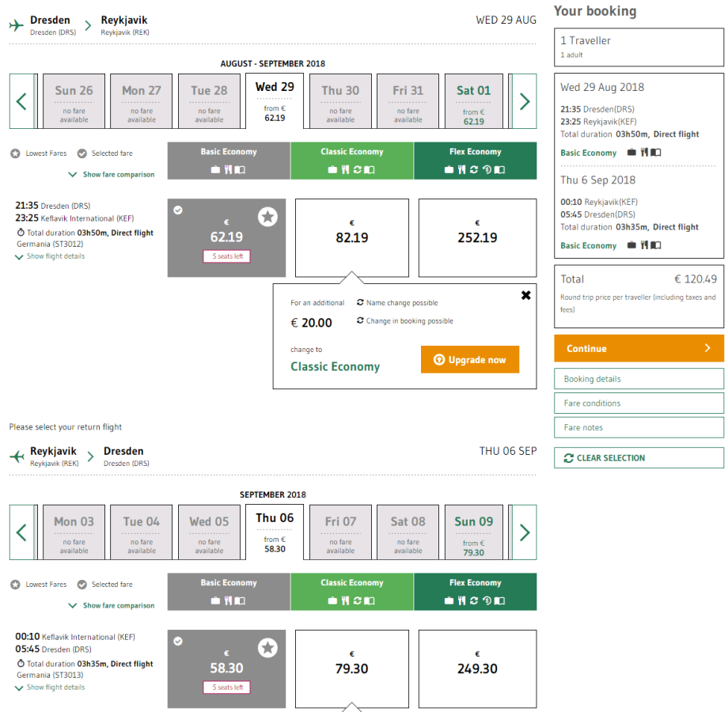The width and height of the screenshot is (728, 712).
Task: Go to next outbound dates with right arrow
Action: coord(524,101)
